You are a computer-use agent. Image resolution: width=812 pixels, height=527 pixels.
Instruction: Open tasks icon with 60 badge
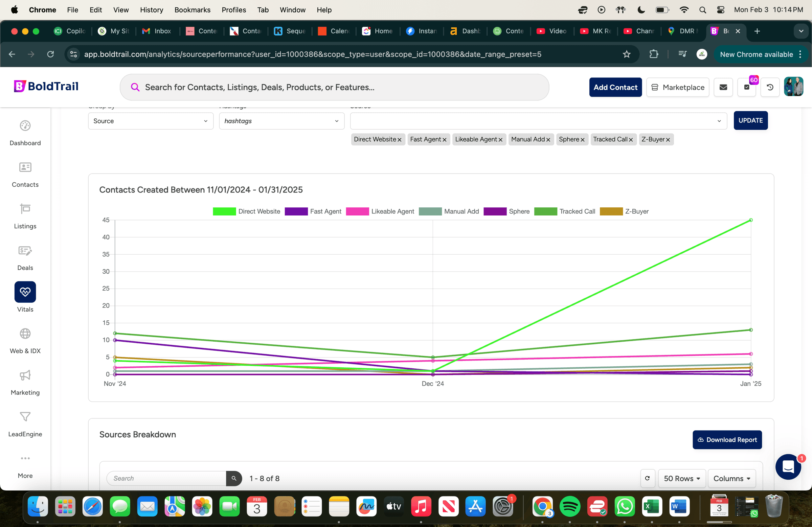pyautogui.click(x=746, y=87)
